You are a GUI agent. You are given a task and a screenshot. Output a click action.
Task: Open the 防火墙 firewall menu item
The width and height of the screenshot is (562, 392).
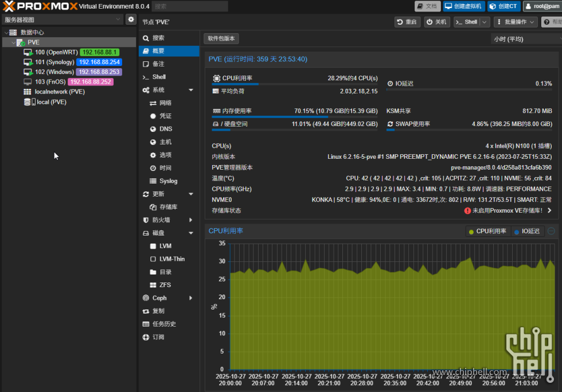161,220
